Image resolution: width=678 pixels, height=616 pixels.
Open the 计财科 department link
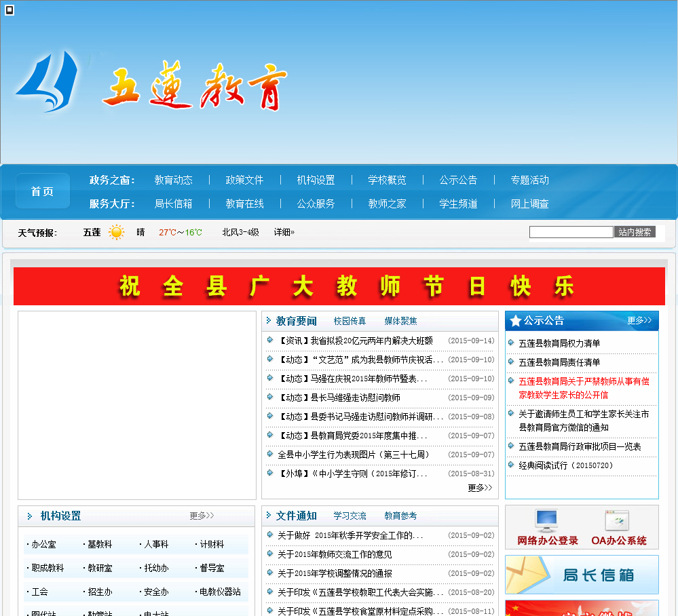[212, 544]
